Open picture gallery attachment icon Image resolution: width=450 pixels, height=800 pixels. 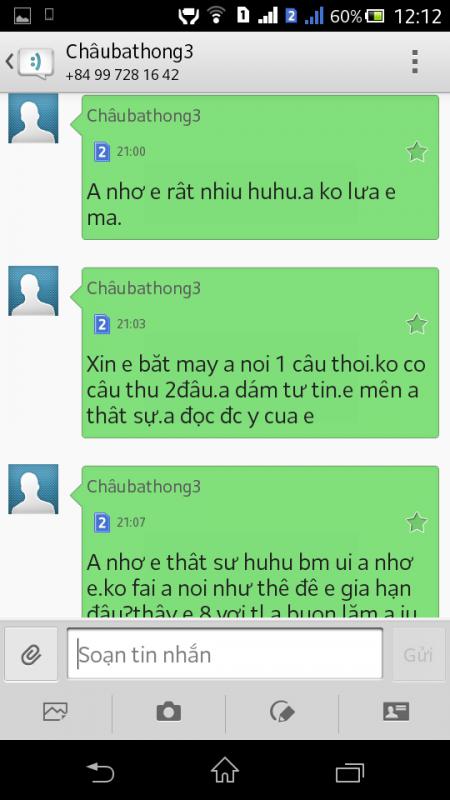[55, 711]
